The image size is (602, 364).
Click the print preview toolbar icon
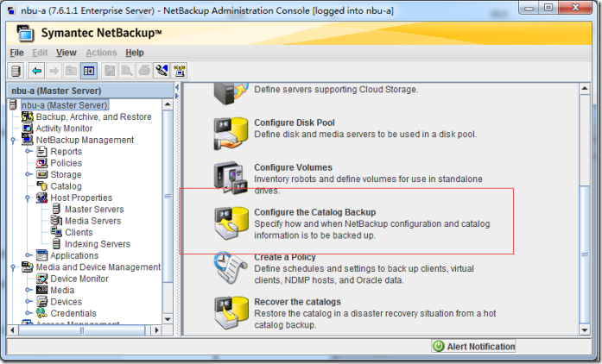(127, 71)
